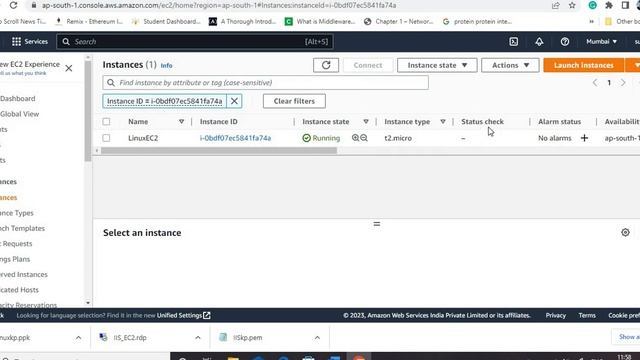This screenshot has width=640, height=360.
Task: Open the Dedicated Hosts sidebar item
Action: (19, 290)
